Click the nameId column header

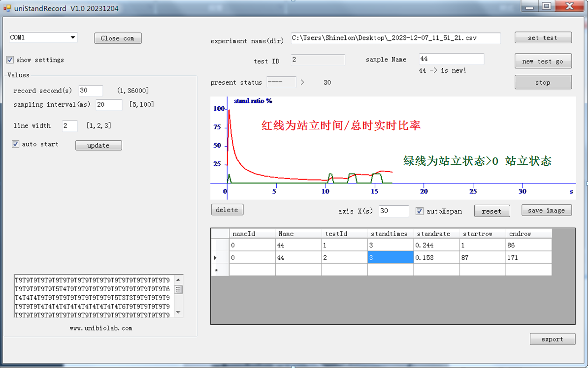252,234
